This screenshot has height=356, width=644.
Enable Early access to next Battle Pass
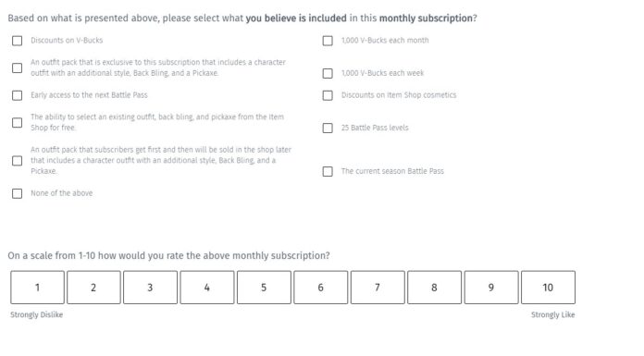(17, 95)
